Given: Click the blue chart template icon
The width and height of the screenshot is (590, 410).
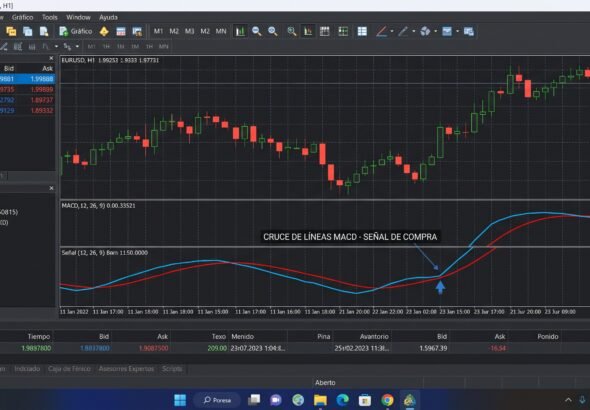Looking at the screenshot, I should pos(447,31).
